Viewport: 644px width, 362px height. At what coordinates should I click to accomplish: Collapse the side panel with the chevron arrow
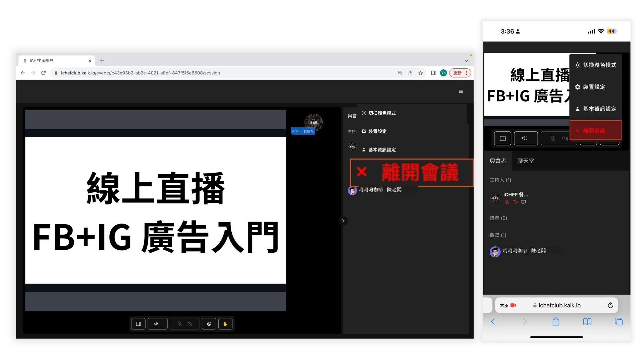coord(343,221)
